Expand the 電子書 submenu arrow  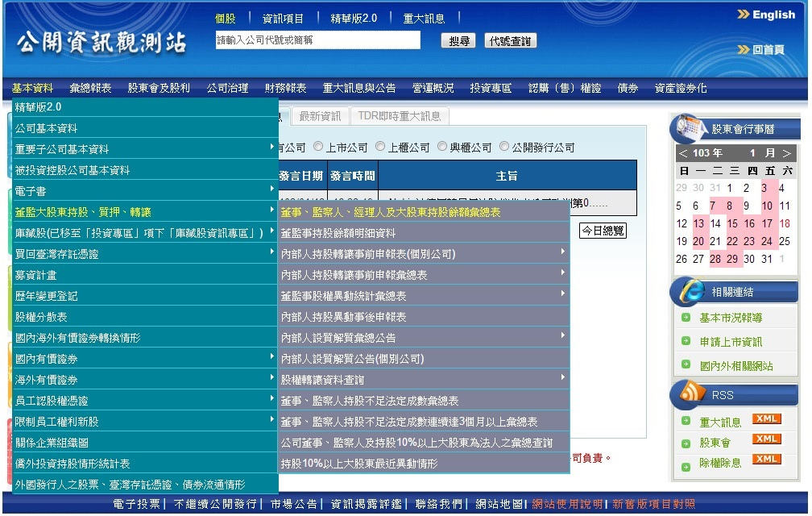coord(272,191)
